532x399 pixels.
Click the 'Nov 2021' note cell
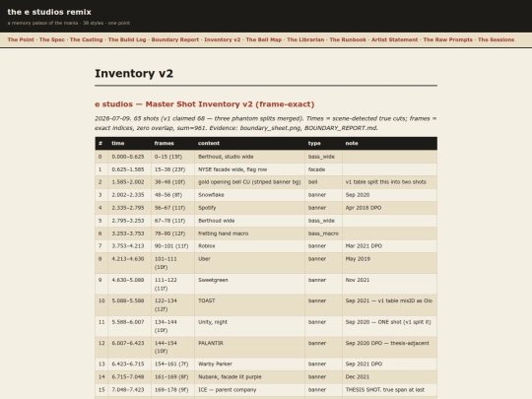[389, 284]
